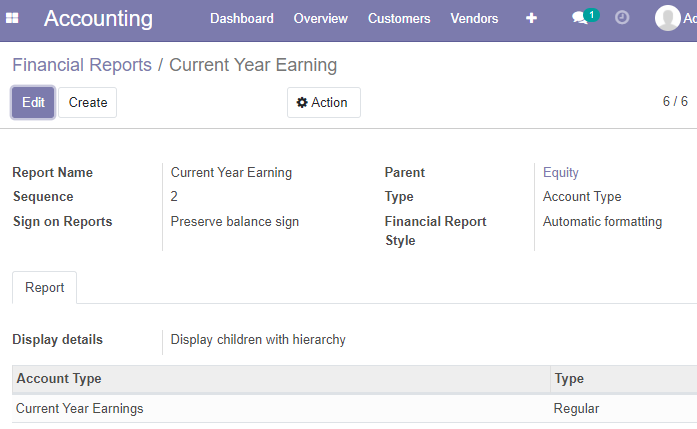Open the Equity parent link
Screen dimensions: 697x429
(561, 172)
